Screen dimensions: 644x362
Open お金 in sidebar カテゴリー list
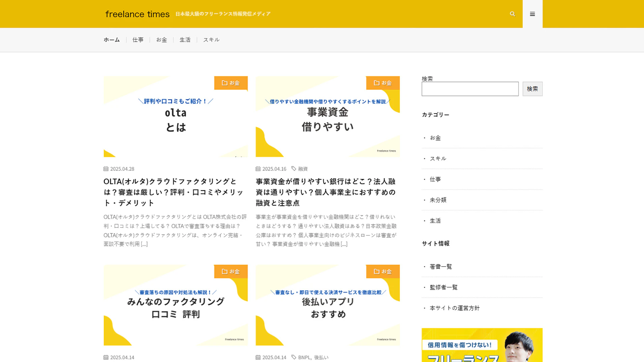click(435, 138)
